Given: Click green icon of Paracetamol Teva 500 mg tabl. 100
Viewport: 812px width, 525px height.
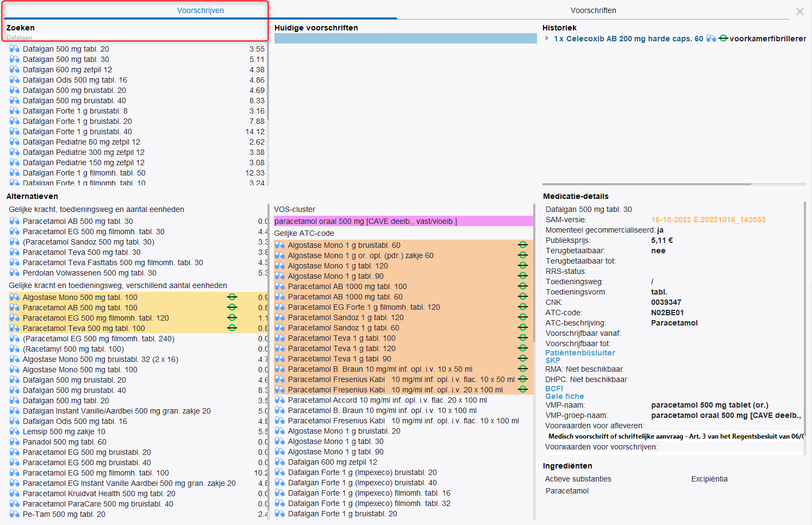Looking at the screenshot, I should pyautogui.click(x=232, y=328).
